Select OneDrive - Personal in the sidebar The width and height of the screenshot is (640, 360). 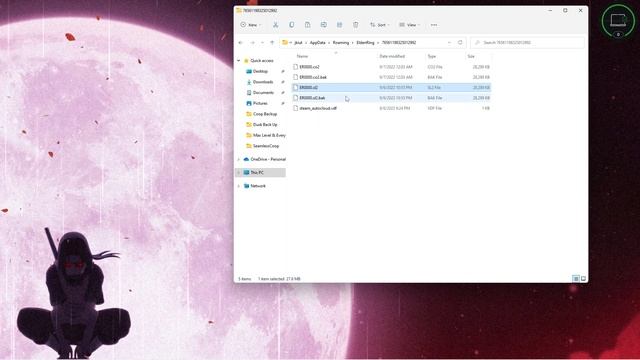coord(268,159)
